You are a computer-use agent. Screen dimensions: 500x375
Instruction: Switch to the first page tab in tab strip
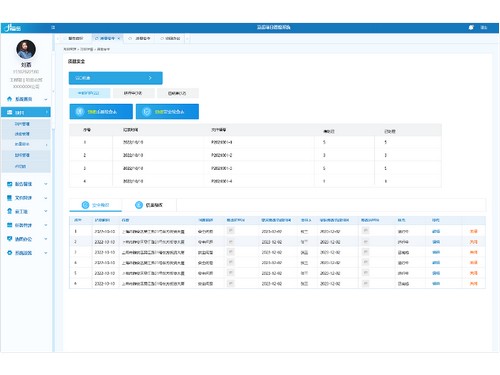(x=75, y=38)
